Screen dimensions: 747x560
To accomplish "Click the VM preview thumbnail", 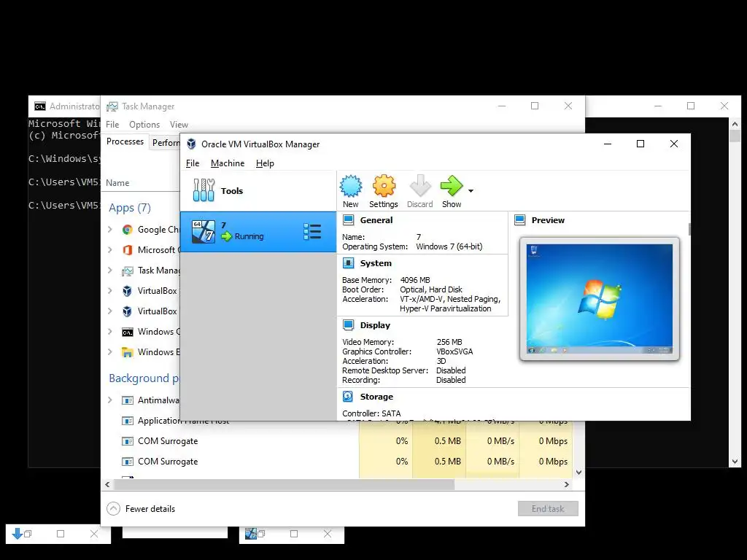I will click(600, 298).
